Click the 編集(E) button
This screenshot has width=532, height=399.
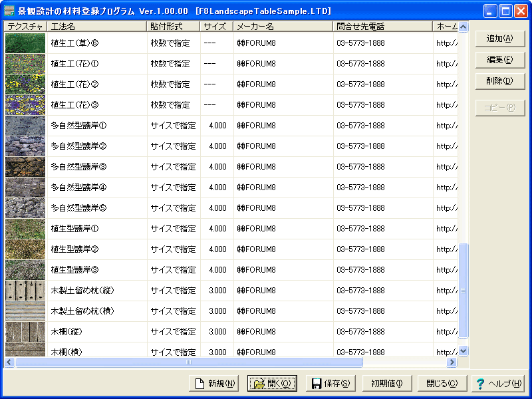tap(500, 60)
